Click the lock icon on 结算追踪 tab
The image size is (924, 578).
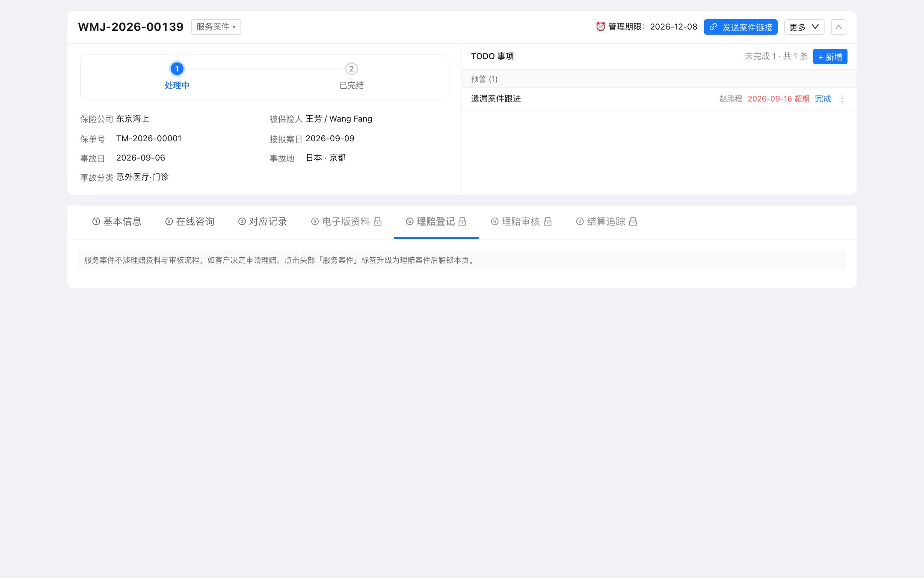633,221
